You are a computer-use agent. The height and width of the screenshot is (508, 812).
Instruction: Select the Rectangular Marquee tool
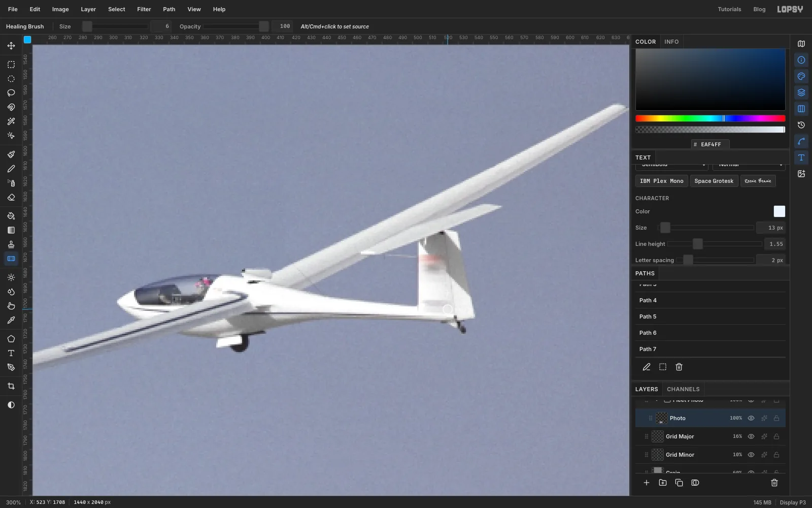point(11,65)
